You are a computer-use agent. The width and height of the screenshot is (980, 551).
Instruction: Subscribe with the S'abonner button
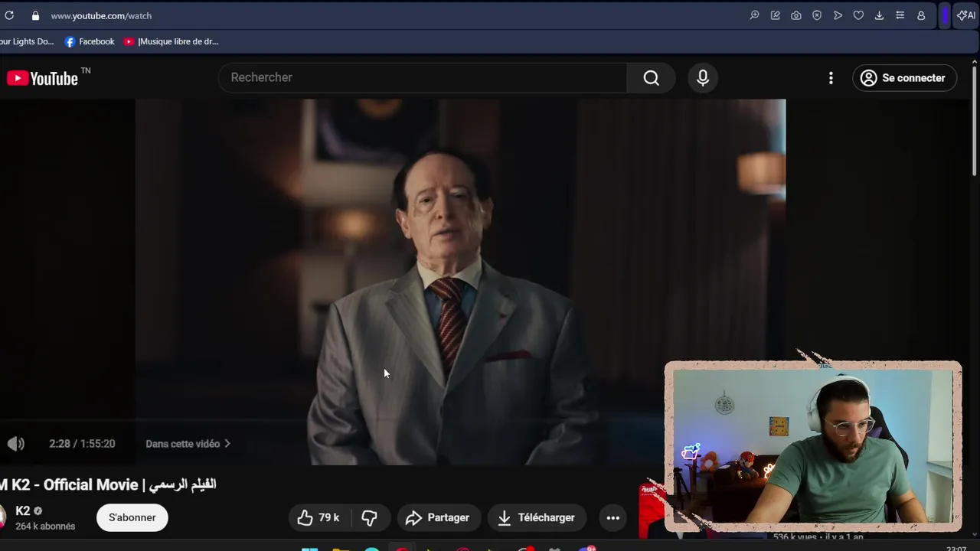pyautogui.click(x=132, y=517)
